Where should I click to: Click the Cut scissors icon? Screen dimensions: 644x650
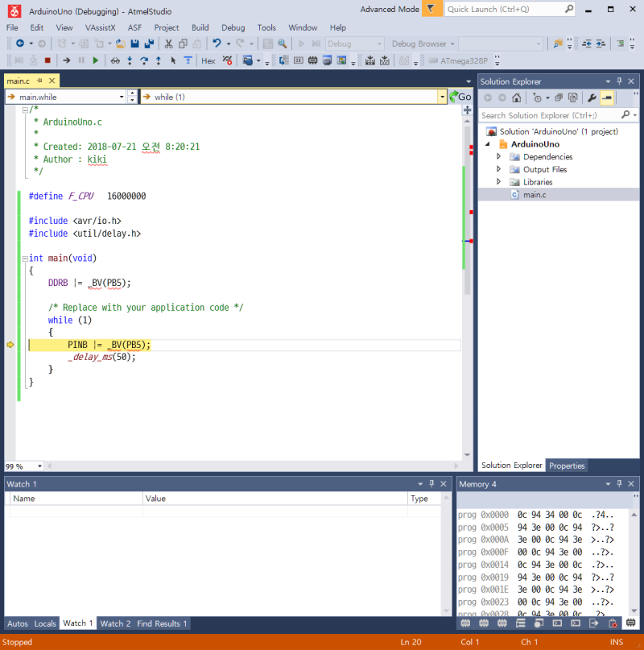click(168, 43)
